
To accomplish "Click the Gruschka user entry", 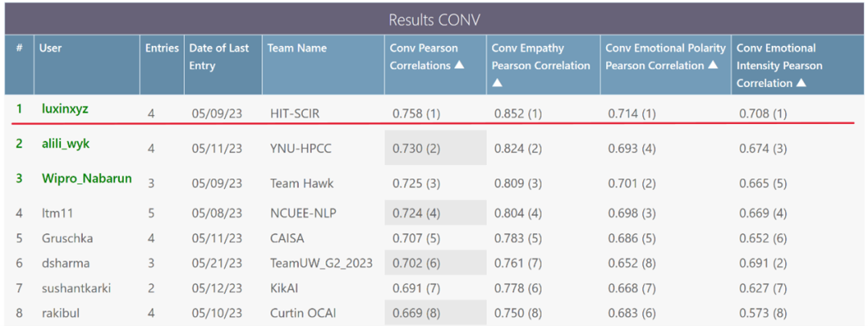I will (67, 238).
